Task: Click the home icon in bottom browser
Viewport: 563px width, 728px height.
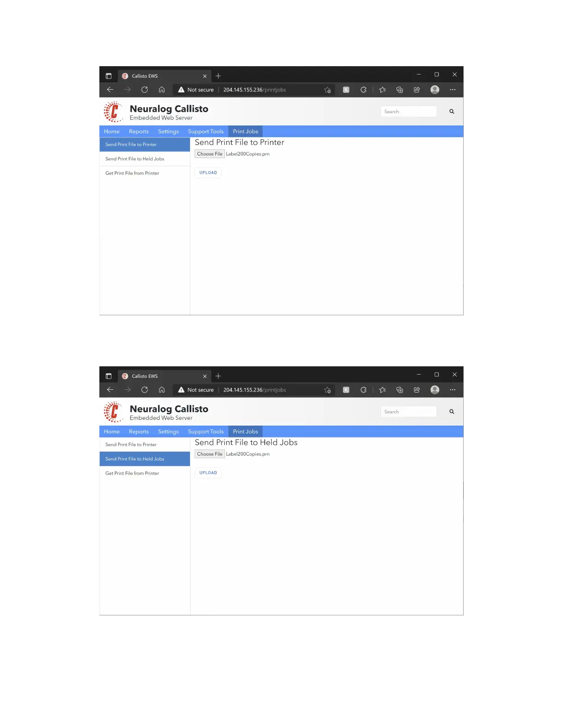Action: point(162,390)
